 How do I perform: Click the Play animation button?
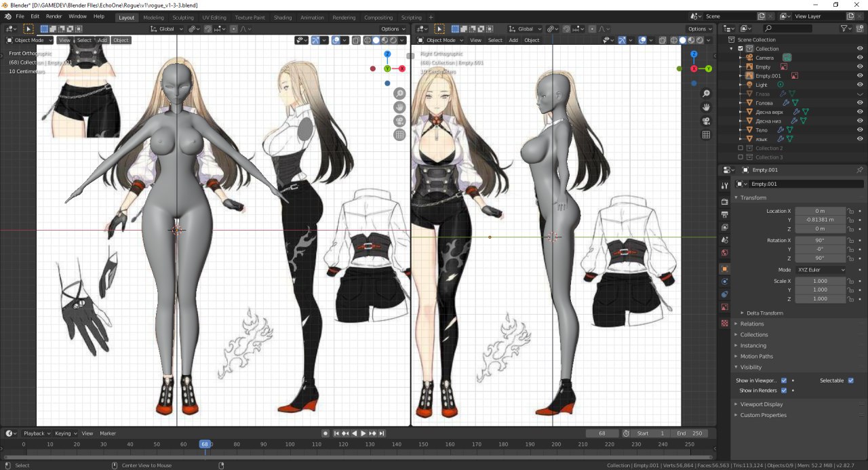(x=363, y=433)
